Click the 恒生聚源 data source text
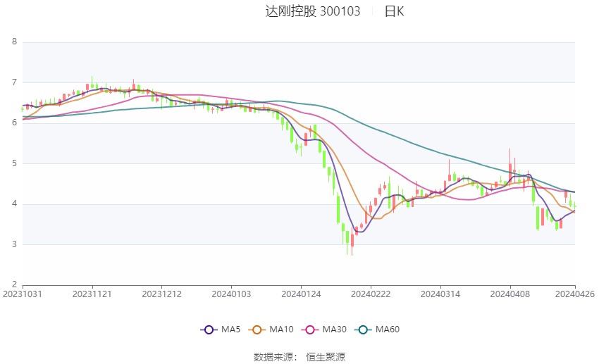Screen dimensions: 599x364 coord(326,357)
